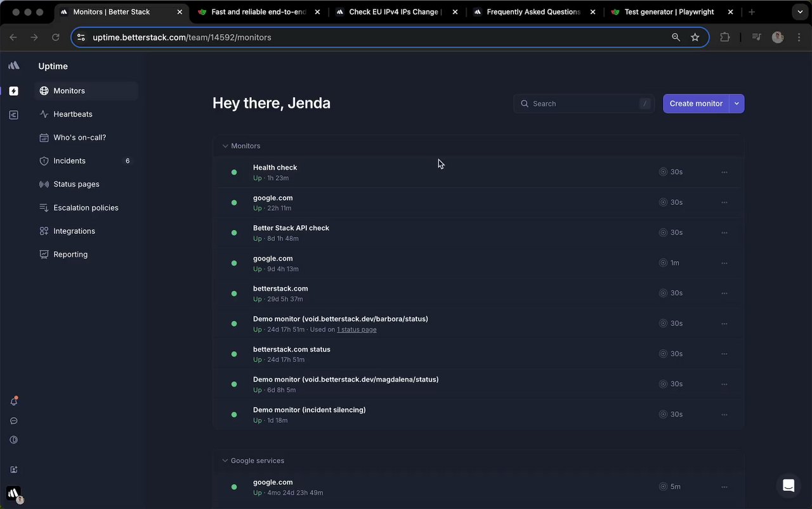Open the Chrome three-dot menu
Viewport: 812px width, 509px height.
(799, 37)
